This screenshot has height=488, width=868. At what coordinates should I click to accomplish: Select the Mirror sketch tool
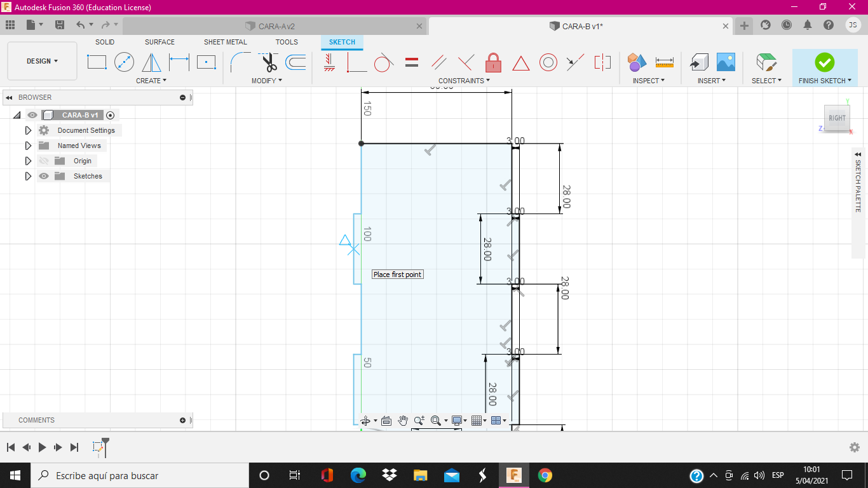151,62
